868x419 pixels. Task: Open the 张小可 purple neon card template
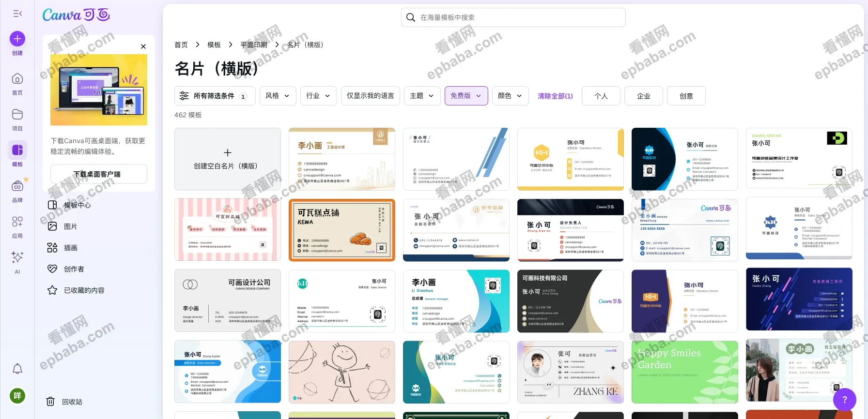[x=799, y=299]
